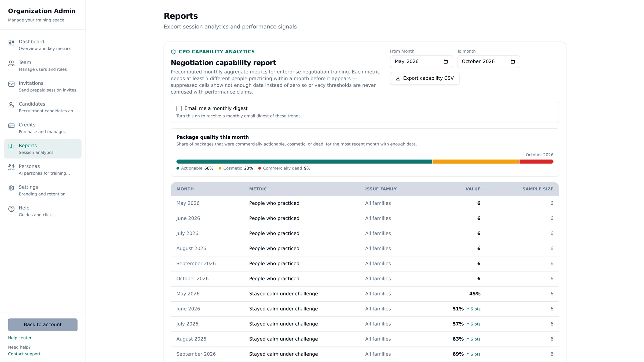Open the From month field showing May 2026

pos(421,62)
